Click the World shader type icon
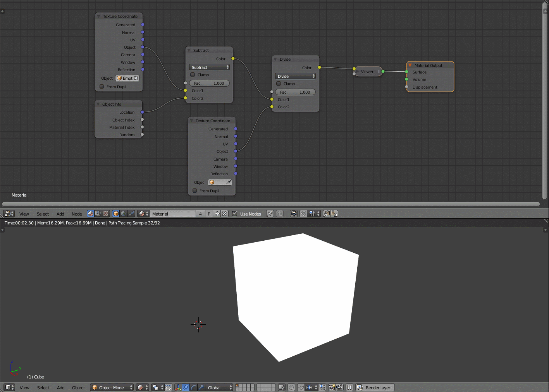Viewport: 549px width, 392px height. coord(123,214)
